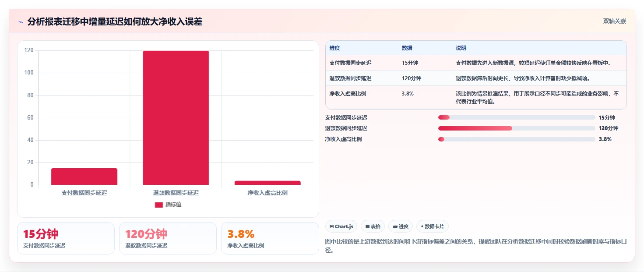Open the 3.8% data card
Image resolution: width=644 pixels, height=272 pixels.
[x=270, y=238]
